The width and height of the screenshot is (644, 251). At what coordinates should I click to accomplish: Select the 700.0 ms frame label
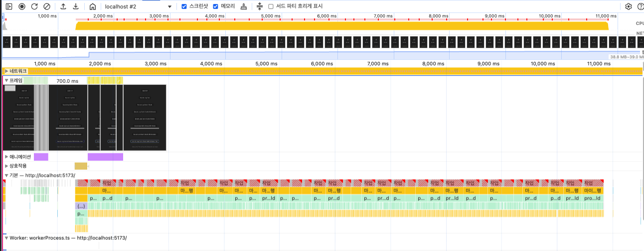tap(67, 81)
